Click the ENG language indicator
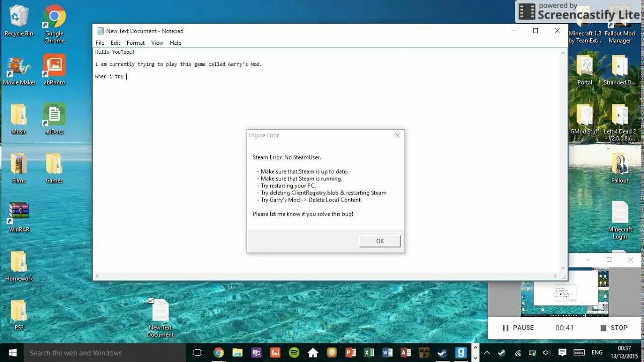The height and width of the screenshot is (362, 644). [597, 353]
